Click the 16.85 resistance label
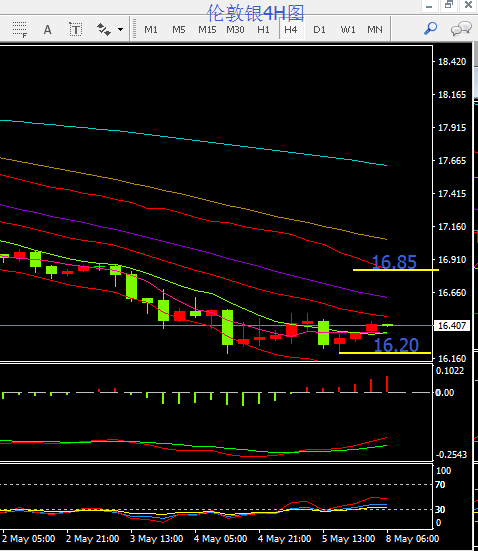478x551 pixels. [x=394, y=262]
